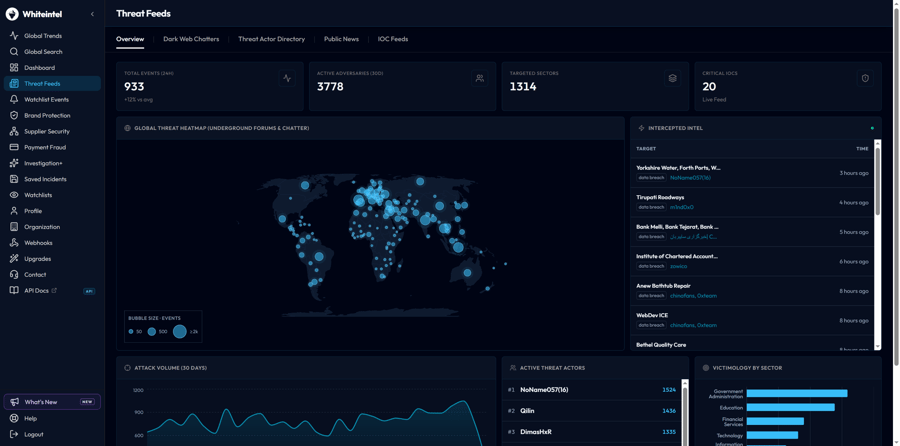900x446 pixels.
Task: Open Contact headset item
Action: 52,274
